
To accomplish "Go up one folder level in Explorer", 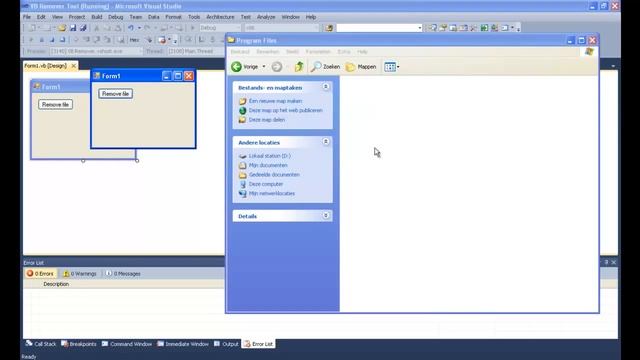I will click(x=299, y=67).
